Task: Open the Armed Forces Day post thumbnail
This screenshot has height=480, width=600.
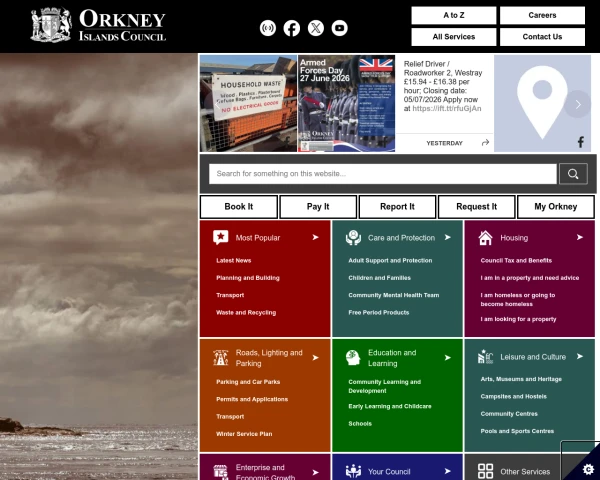Action: (x=346, y=103)
